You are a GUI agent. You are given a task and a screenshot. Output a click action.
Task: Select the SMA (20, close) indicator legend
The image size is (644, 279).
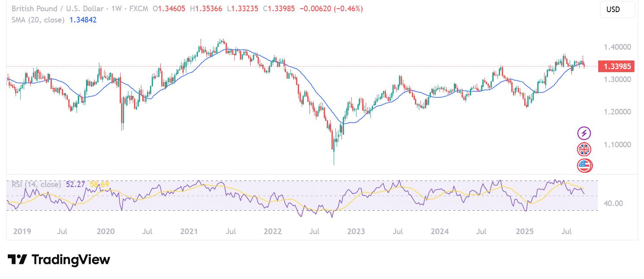point(38,20)
